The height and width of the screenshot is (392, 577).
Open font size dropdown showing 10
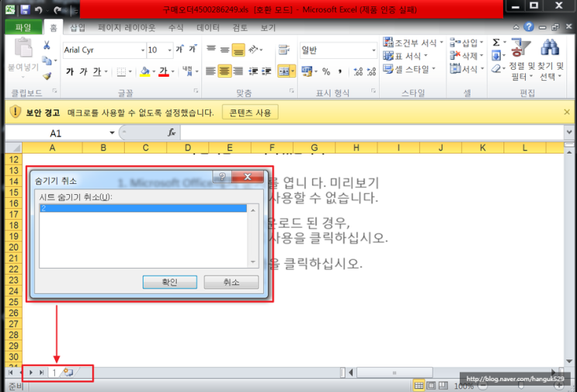(x=169, y=50)
